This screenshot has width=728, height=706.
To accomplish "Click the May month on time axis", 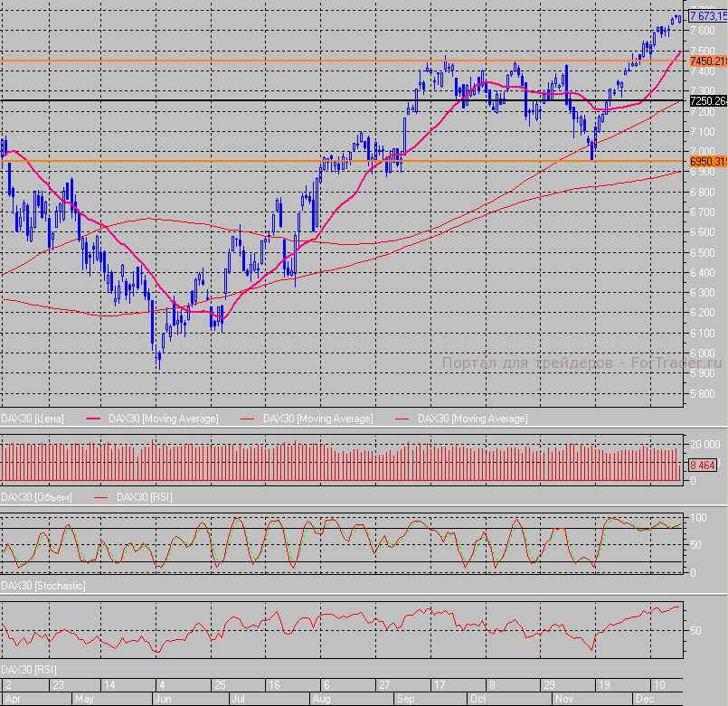I will [x=84, y=699].
